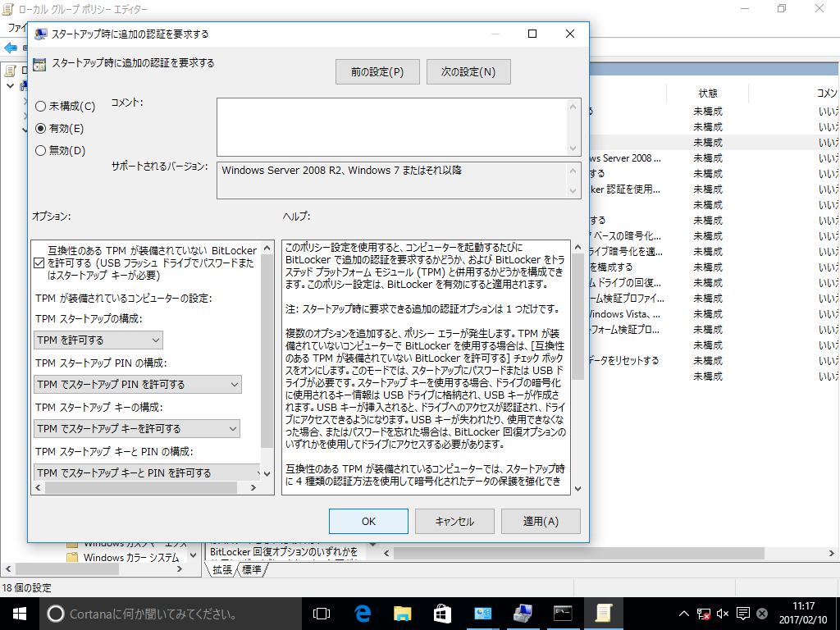Click the muted volume tray icon

[723, 614]
